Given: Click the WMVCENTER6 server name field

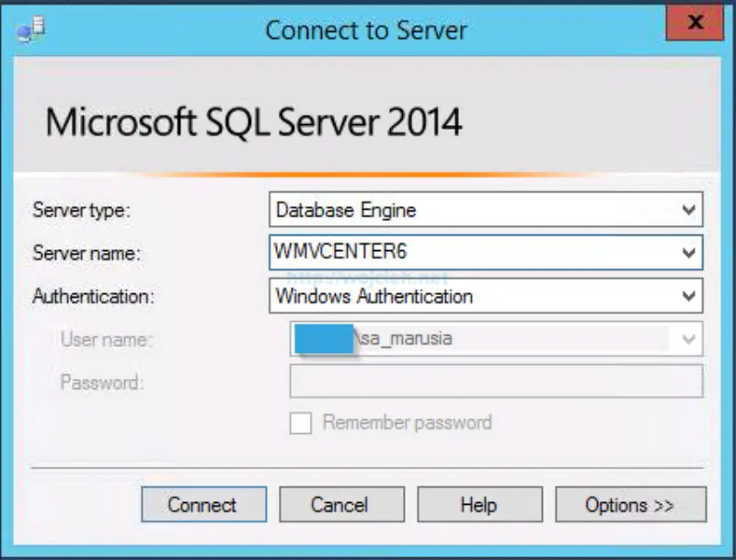Looking at the screenshot, I should [460, 253].
